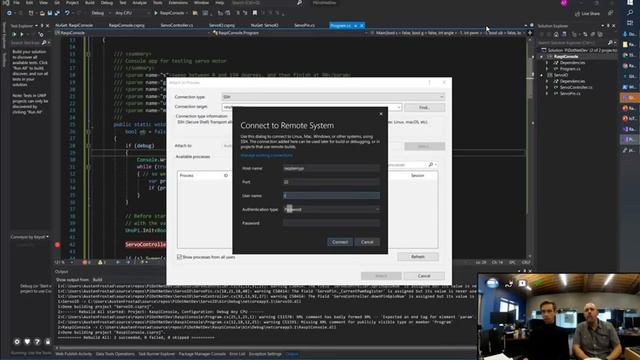Click the User name input field
Screen dimensions: 640x360
pos(331,196)
